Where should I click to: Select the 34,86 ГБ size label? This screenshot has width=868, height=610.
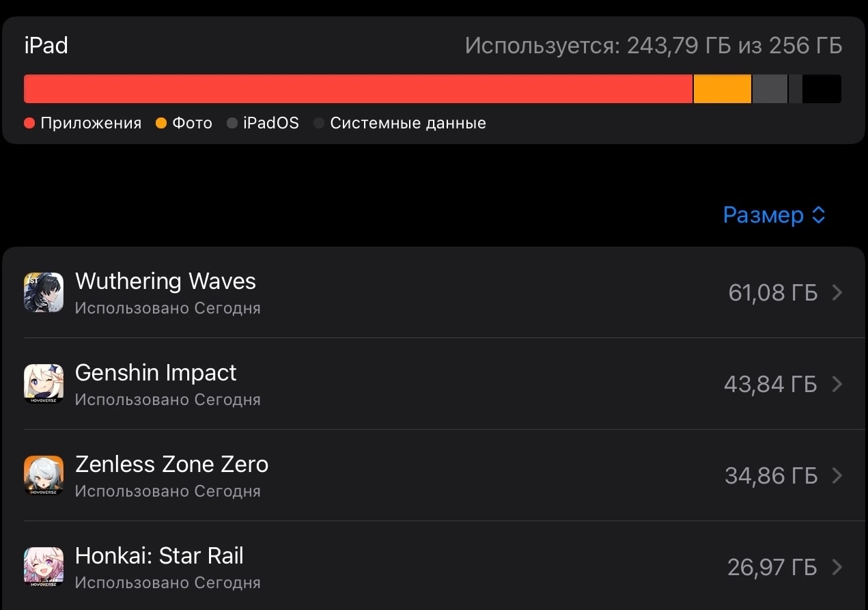[771, 475]
